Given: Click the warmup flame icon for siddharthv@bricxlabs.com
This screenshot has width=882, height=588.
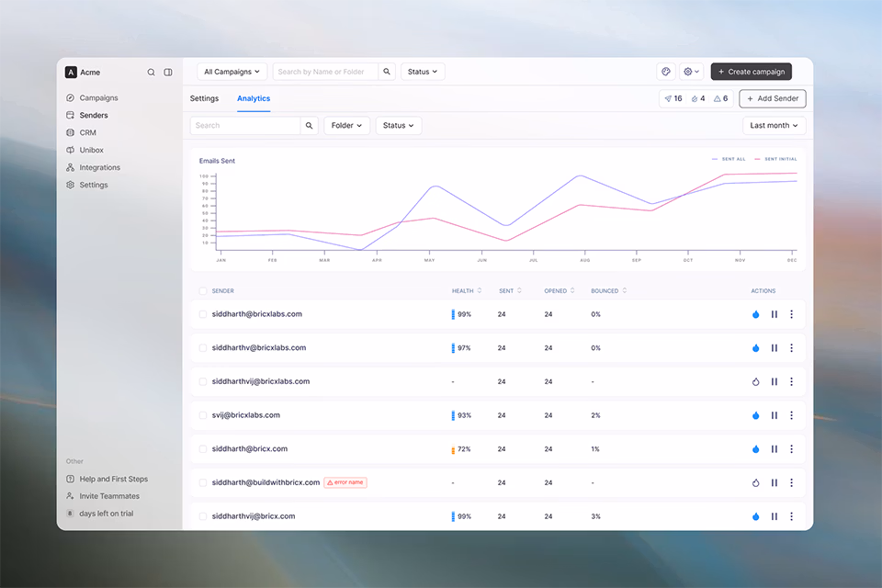Looking at the screenshot, I should [x=755, y=348].
